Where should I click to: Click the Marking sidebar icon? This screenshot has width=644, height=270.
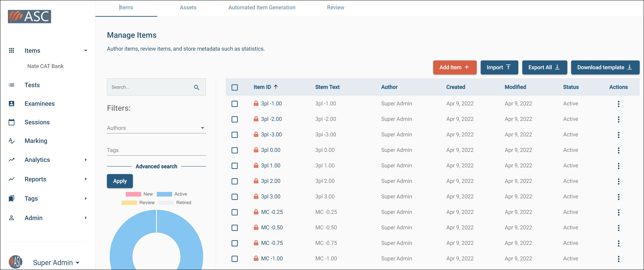pos(12,141)
